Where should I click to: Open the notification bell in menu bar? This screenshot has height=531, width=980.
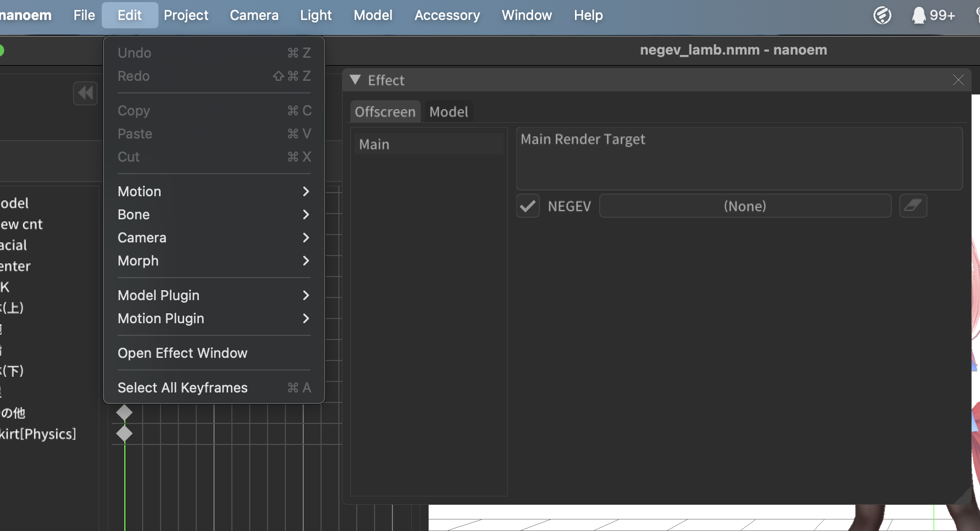coord(919,15)
